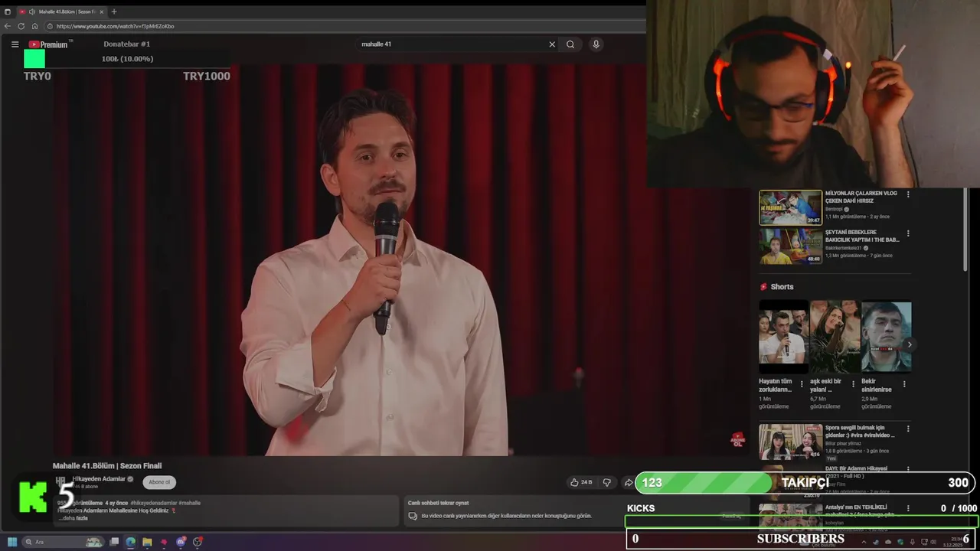The image size is (980, 551).
Task: Click Bakirkentenkele31 channel name
Action: point(844,248)
